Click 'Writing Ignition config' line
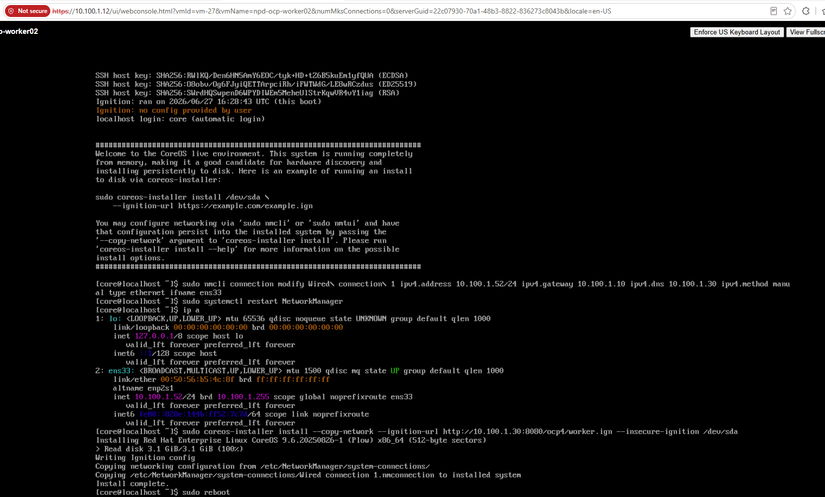The height and width of the screenshot is (497, 825). coord(145,458)
